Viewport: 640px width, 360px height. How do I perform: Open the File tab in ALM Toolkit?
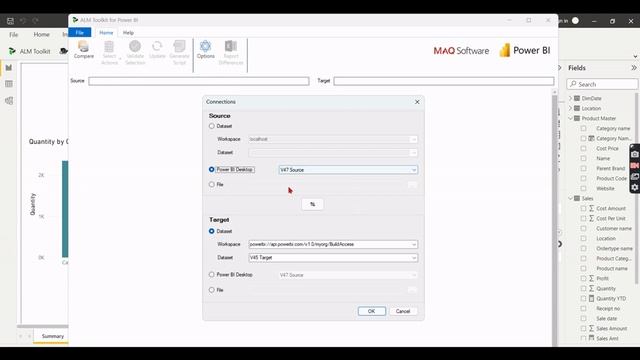pos(80,33)
